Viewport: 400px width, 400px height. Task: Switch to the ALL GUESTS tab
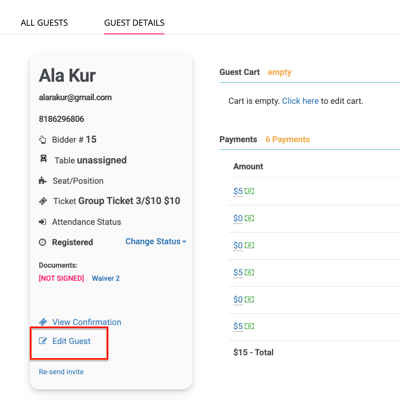[44, 23]
